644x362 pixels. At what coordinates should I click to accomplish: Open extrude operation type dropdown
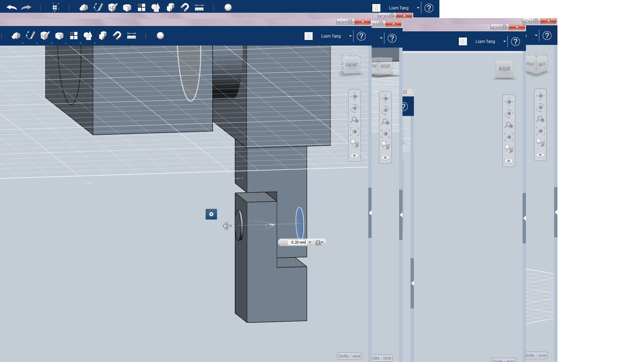point(319,242)
